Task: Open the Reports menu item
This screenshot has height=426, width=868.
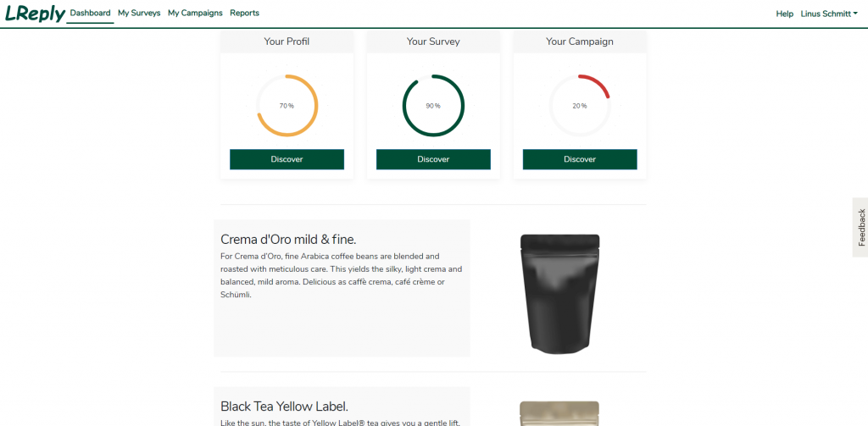Action: [244, 13]
